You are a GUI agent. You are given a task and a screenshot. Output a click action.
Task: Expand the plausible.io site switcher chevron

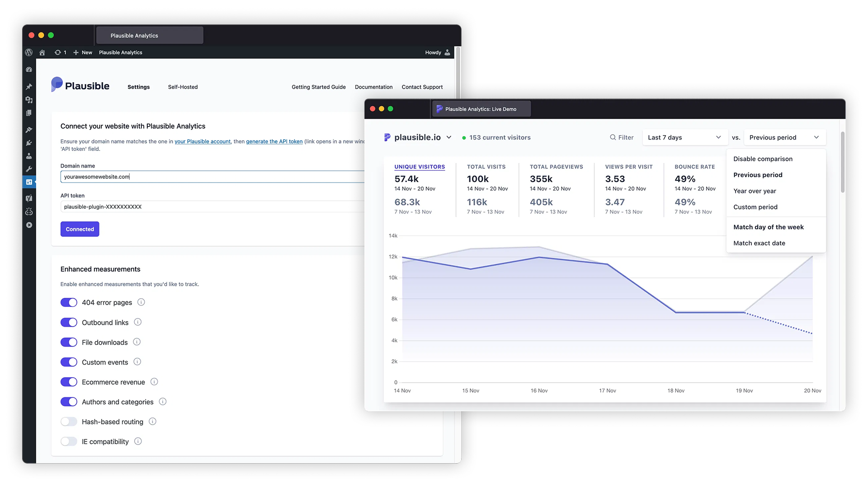click(x=449, y=137)
